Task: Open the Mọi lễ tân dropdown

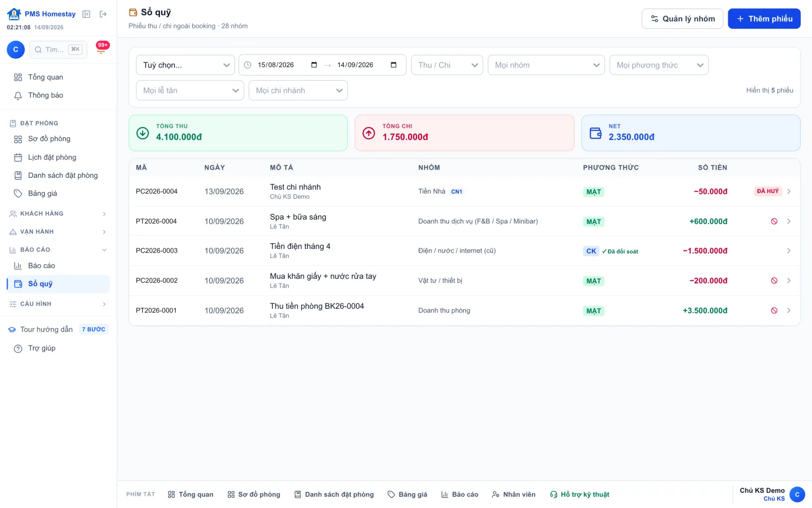Action: point(190,90)
